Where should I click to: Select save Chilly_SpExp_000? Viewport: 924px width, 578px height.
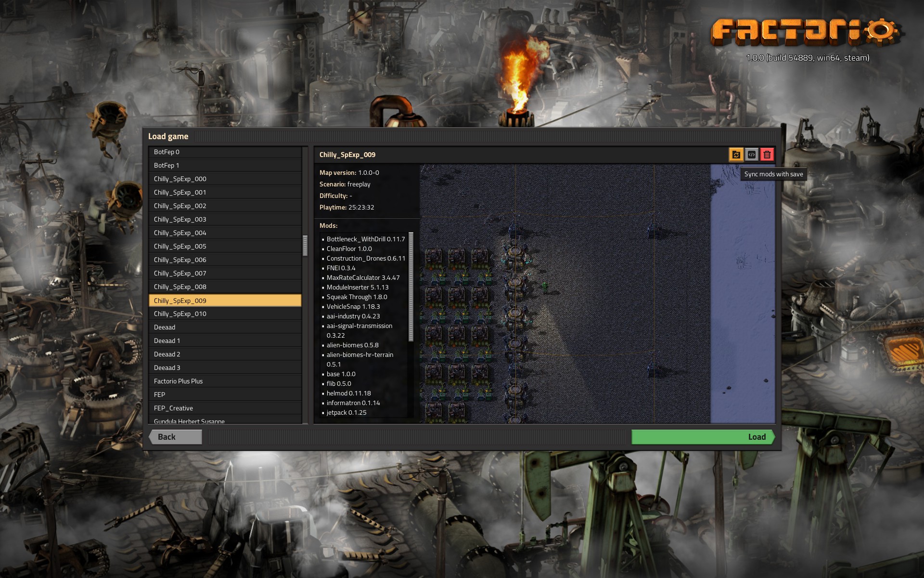pyautogui.click(x=225, y=179)
